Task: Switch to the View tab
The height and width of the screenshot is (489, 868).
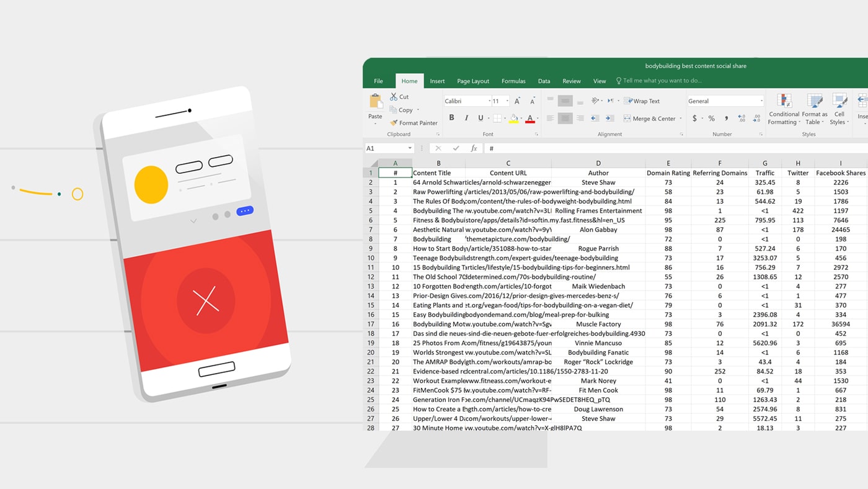Action: (x=600, y=81)
